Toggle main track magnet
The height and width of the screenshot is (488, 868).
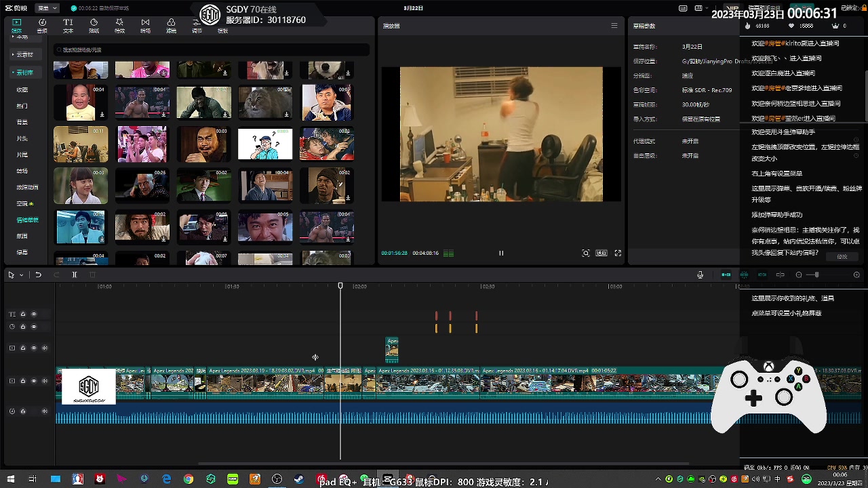tap(726, 274)
